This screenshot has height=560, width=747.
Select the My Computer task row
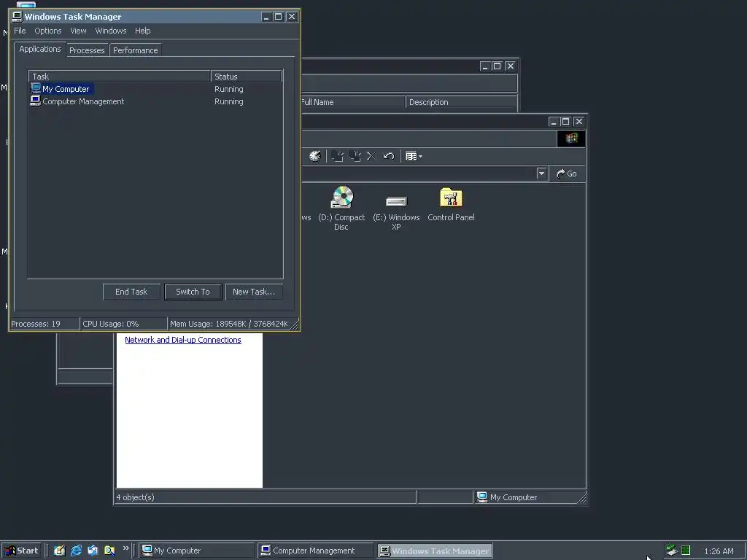[x=155, y=89]
